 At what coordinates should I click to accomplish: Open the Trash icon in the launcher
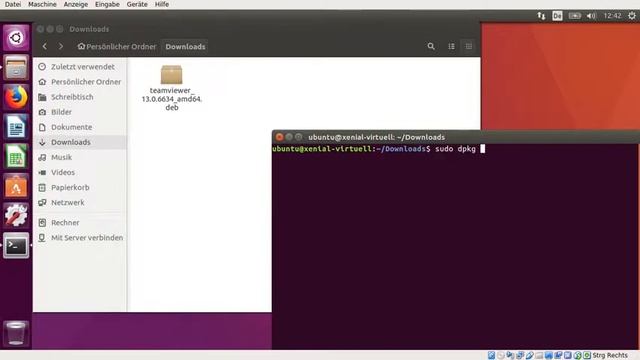(x=16, y=333)
